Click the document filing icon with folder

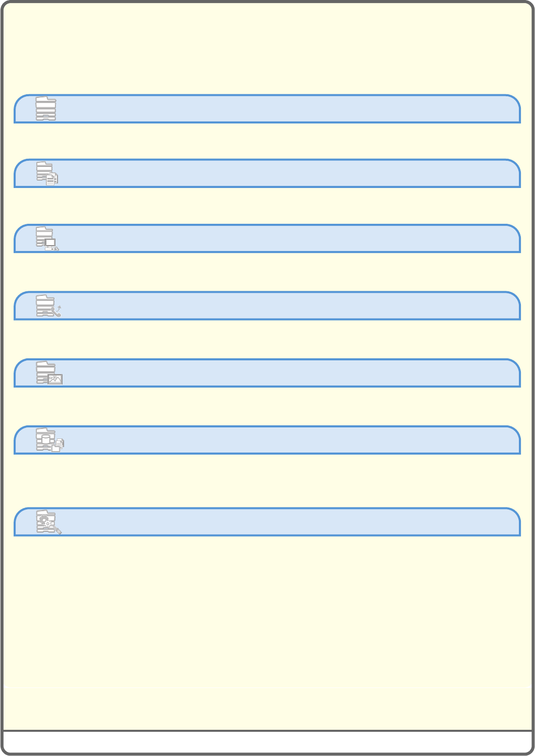[x=50, y=440]
